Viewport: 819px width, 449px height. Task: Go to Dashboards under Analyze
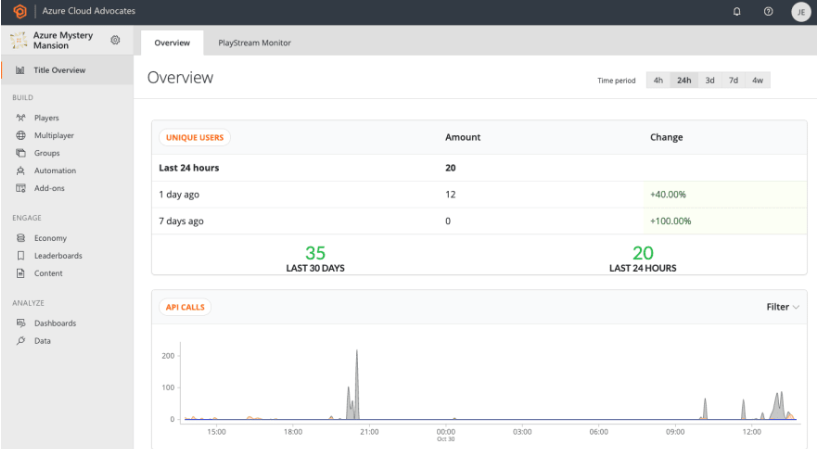click(55, 323)
